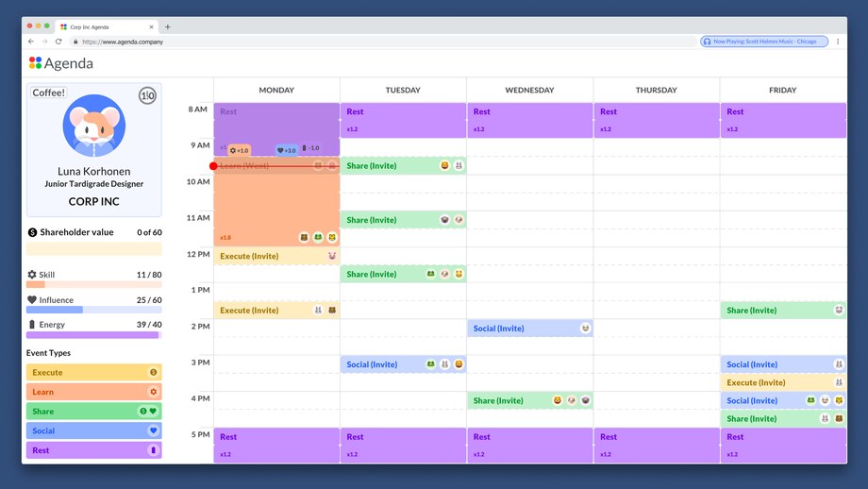Open the browser three-dot menu
868x489 pixels.
pos(838,42)
